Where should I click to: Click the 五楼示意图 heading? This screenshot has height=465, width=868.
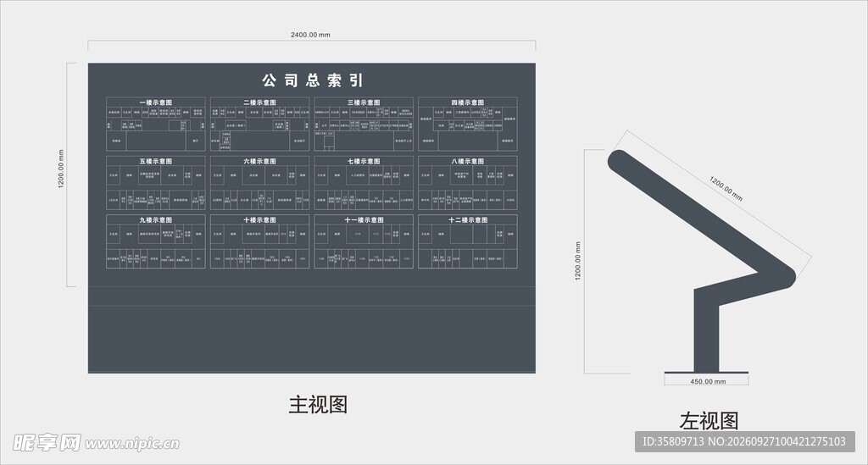pyautogui.click(x=156, y=162)
